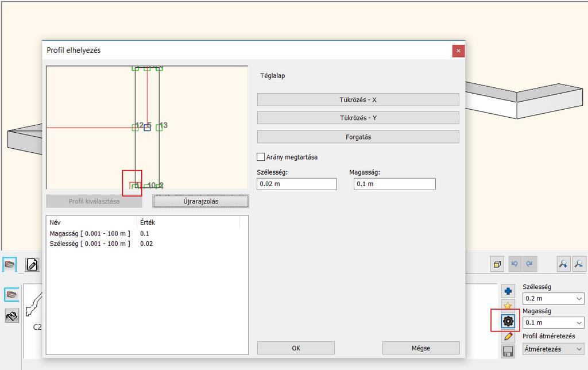
Task: Zoom out with the magnifier minus icon
Action: click(579, 264)
